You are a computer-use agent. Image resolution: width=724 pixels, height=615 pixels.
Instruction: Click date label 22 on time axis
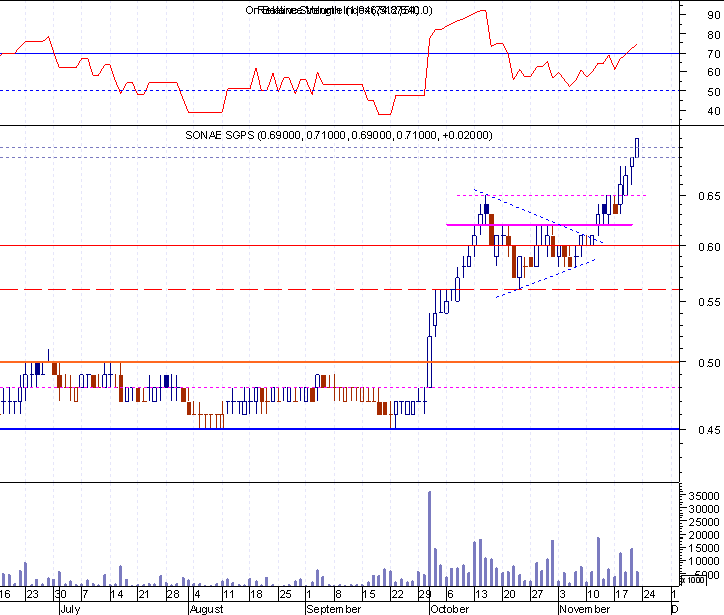coord(398,594)
